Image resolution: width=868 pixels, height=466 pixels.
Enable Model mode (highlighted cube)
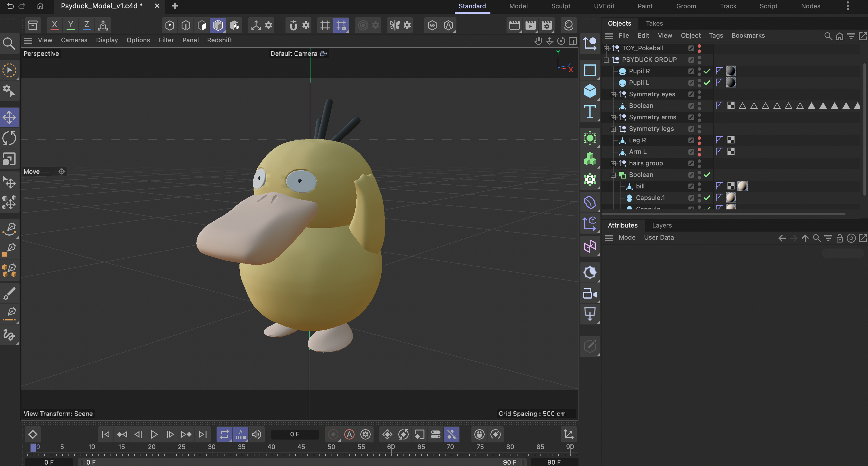[218, 25]
